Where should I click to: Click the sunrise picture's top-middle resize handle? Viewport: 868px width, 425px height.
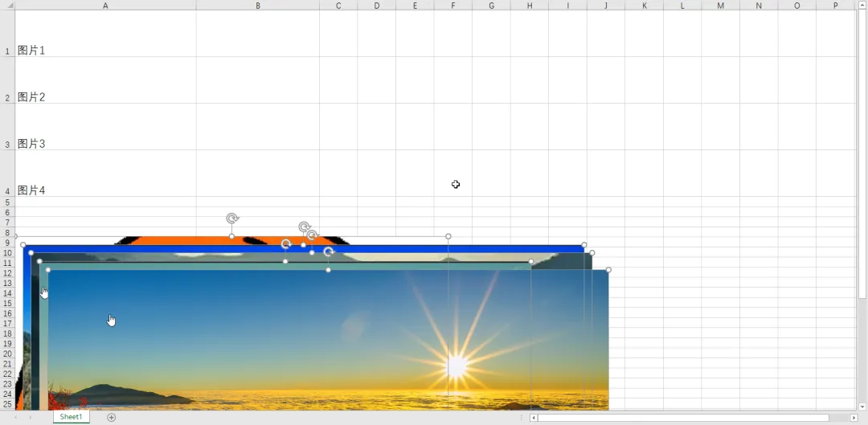328,270
